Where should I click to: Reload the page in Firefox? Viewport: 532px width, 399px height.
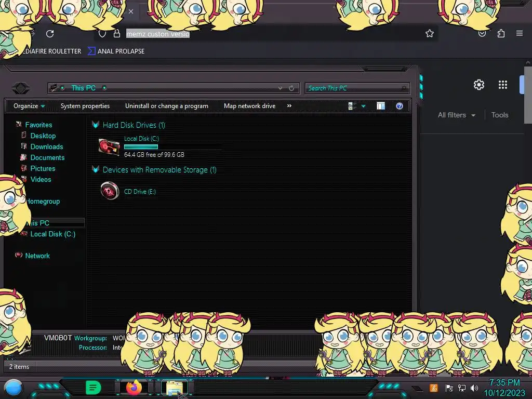[x=50, y=34]
